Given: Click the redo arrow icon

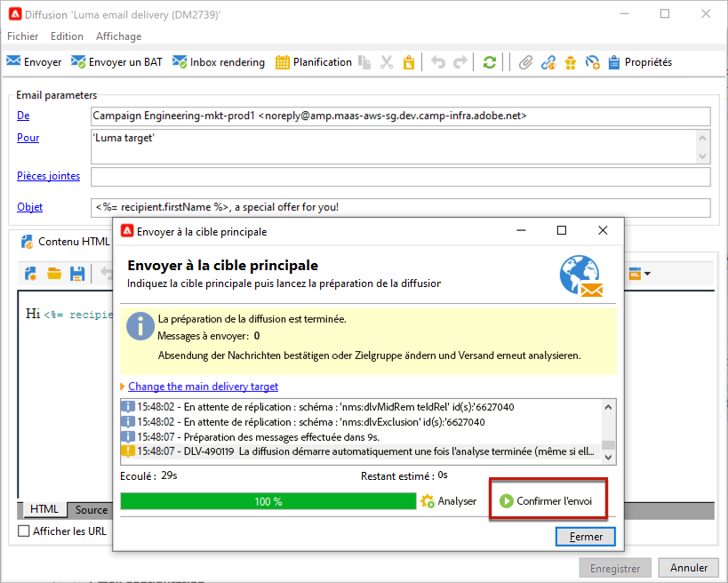Looking at the screenshot, I should point(460,62).
